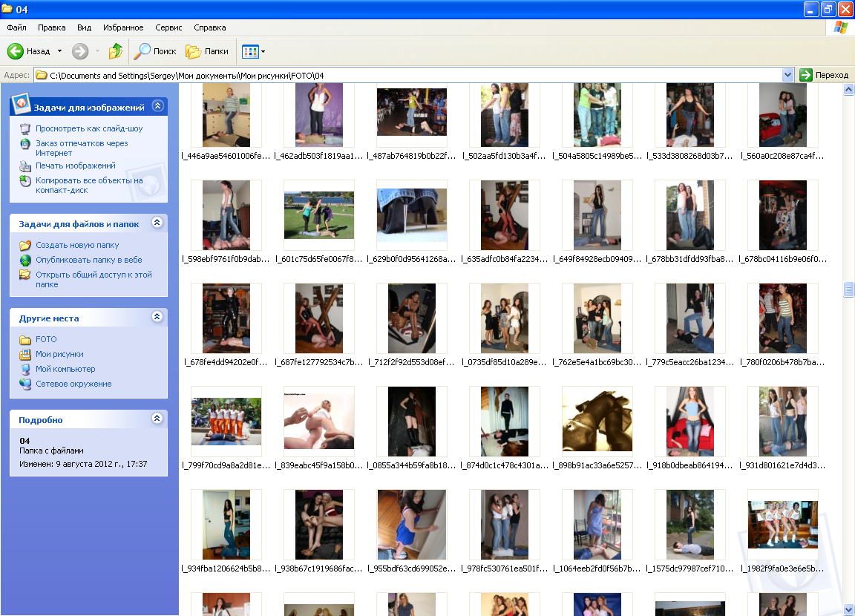Select thumbnail l_1982f9fa0e3e6e5b
The width and height of the screenshot is (855, 616).
(x=782, y=525)
